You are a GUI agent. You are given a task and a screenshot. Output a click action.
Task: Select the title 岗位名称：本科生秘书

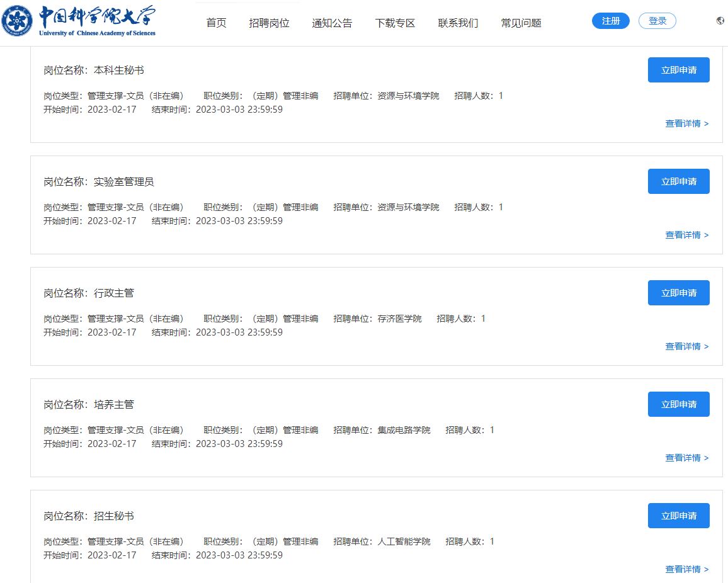point(94,70)
